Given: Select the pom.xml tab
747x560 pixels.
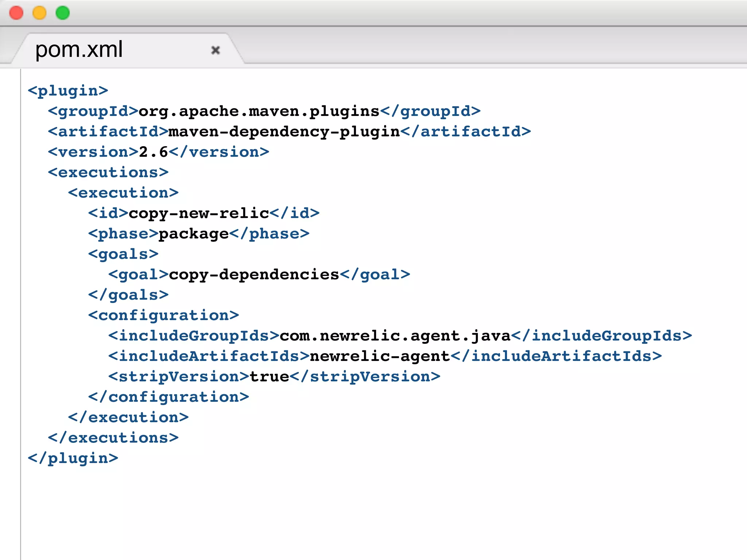Looking at the screenshot, I should tap(128, 50).
